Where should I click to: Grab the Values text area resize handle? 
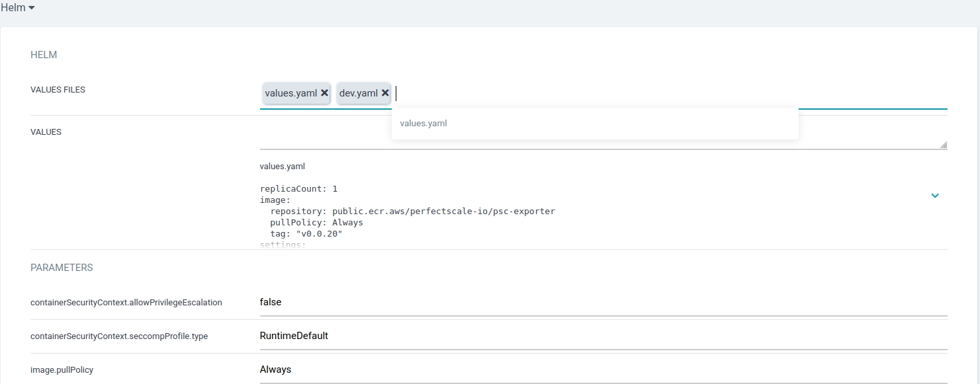[x=943, y=145]
